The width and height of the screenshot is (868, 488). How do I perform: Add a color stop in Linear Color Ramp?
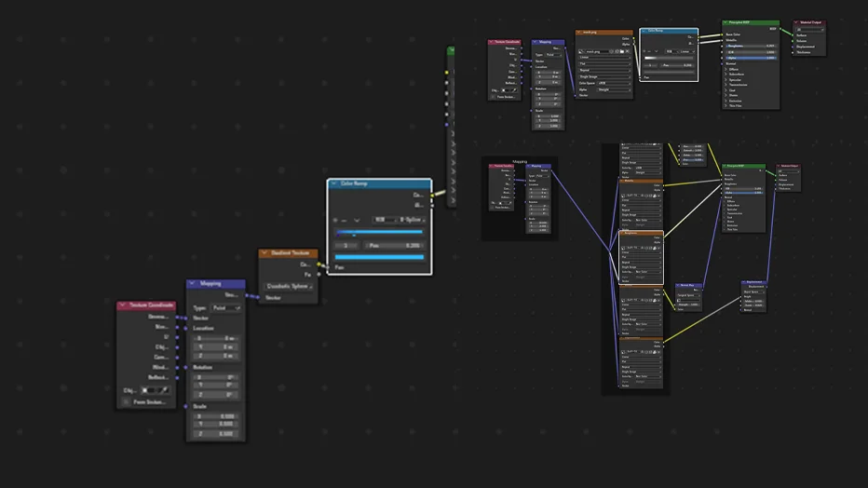[644, 51]
